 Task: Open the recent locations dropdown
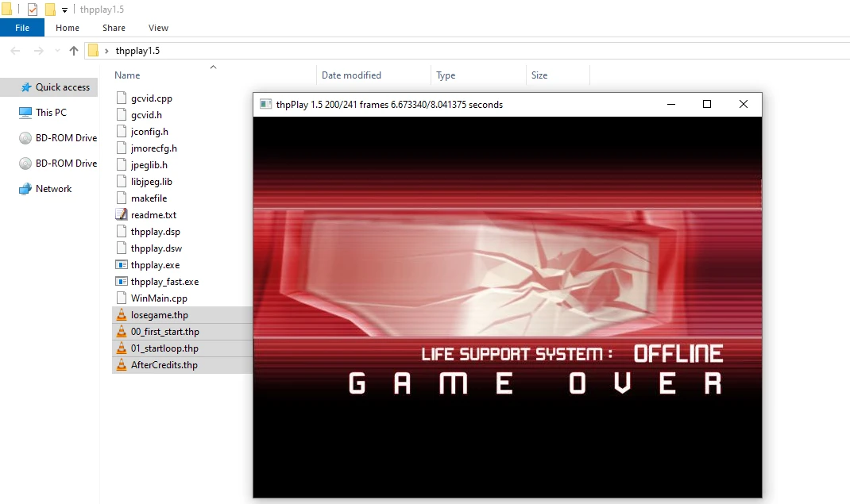[x=57, y=50]
